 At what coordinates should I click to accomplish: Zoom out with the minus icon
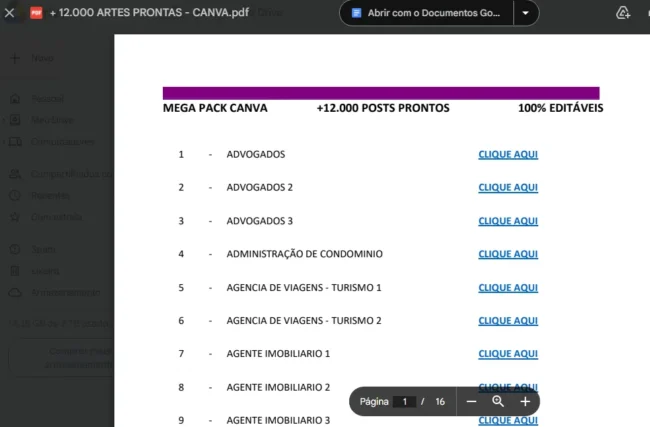471,401
